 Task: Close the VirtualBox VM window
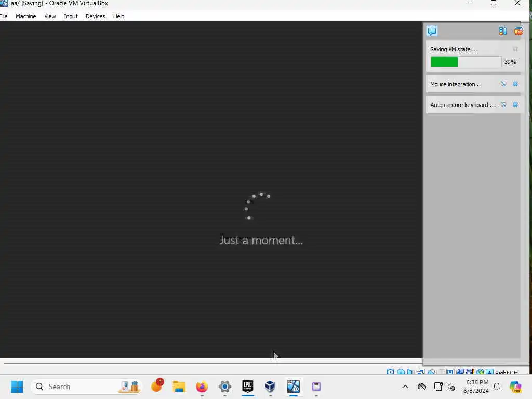(517, 3)
